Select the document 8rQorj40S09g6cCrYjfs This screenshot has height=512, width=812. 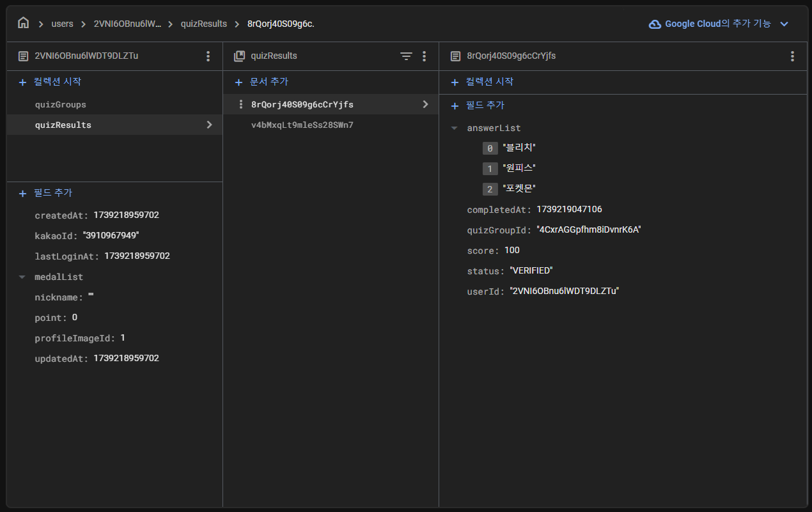(x=331, y=104)
